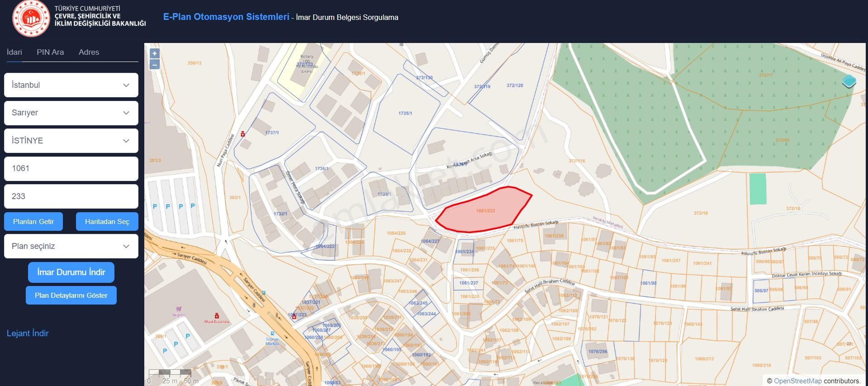Open the OpenStreetMap attribution link
This screenshot has width=868, height=386.
click(797, 381)
